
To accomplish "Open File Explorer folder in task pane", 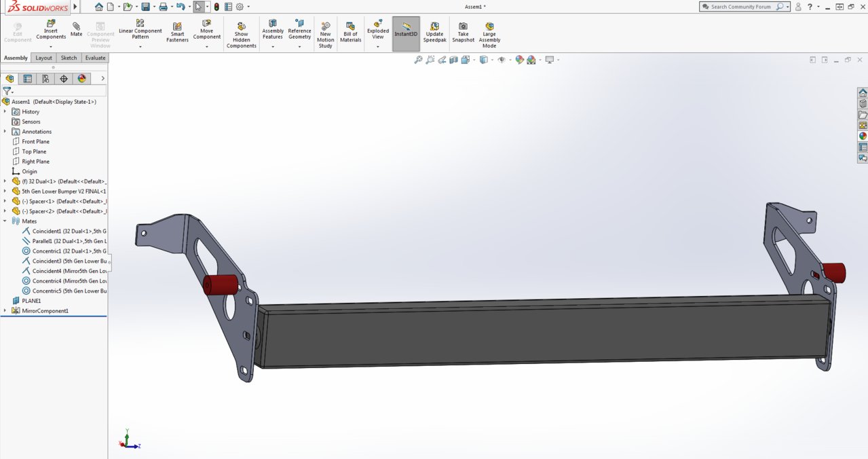I will pos(863,115).
